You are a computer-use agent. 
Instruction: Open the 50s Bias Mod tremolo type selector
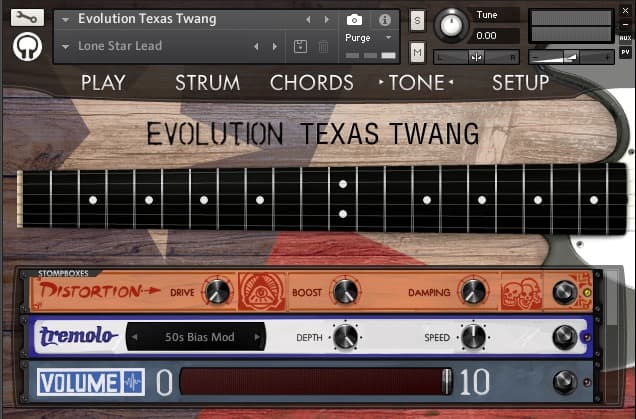(x=196, y=337)
